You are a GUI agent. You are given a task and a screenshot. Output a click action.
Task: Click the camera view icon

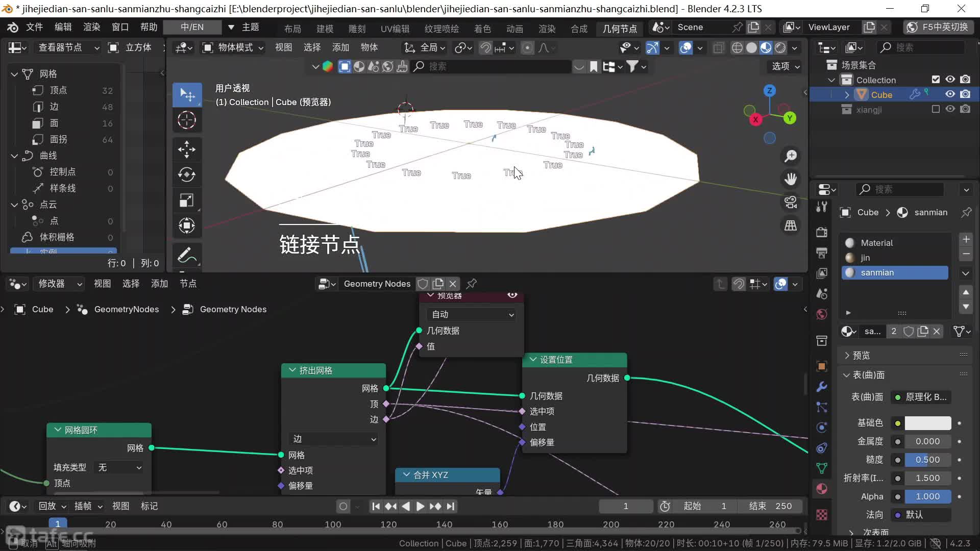791,203
